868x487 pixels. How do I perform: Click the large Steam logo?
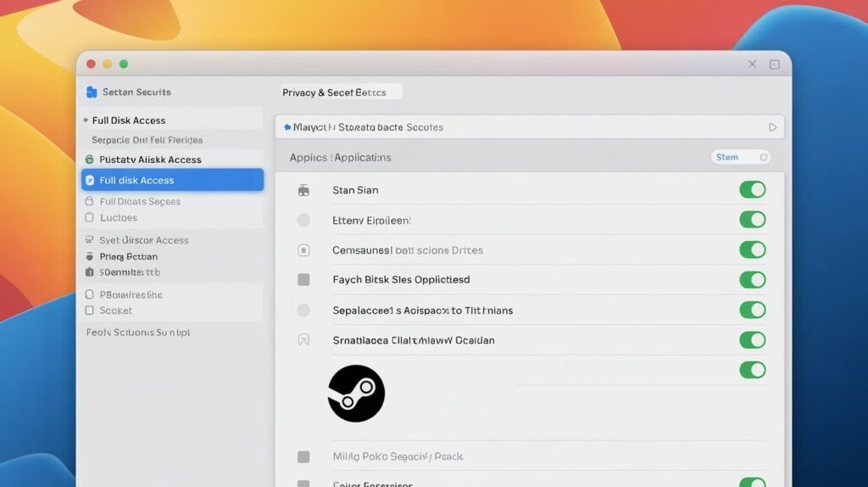pos(356,394)
